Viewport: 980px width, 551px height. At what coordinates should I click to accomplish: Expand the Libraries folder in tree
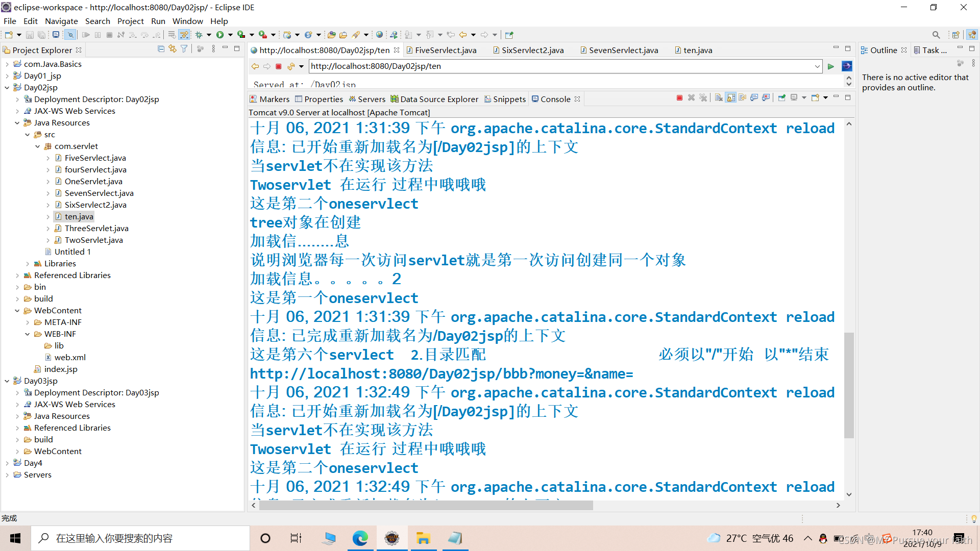coord(28,264)
